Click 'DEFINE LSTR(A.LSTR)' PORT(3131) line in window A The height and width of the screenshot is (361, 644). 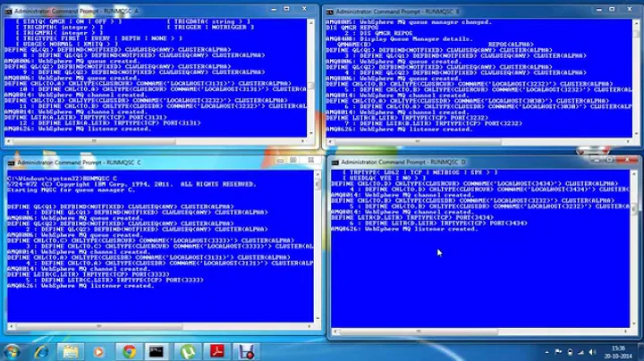[86, 117]
